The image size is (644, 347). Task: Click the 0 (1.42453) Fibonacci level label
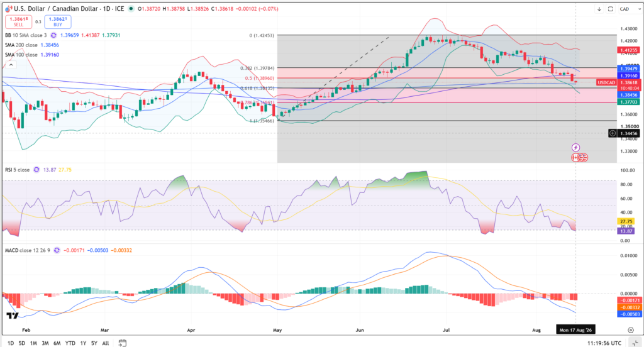click(x=262, y=36)
